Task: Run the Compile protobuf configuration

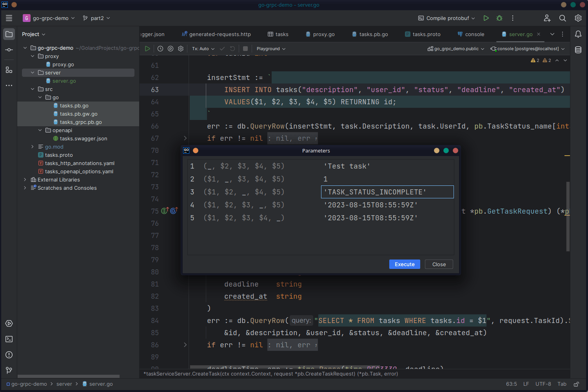Action: tap(486, 18)
